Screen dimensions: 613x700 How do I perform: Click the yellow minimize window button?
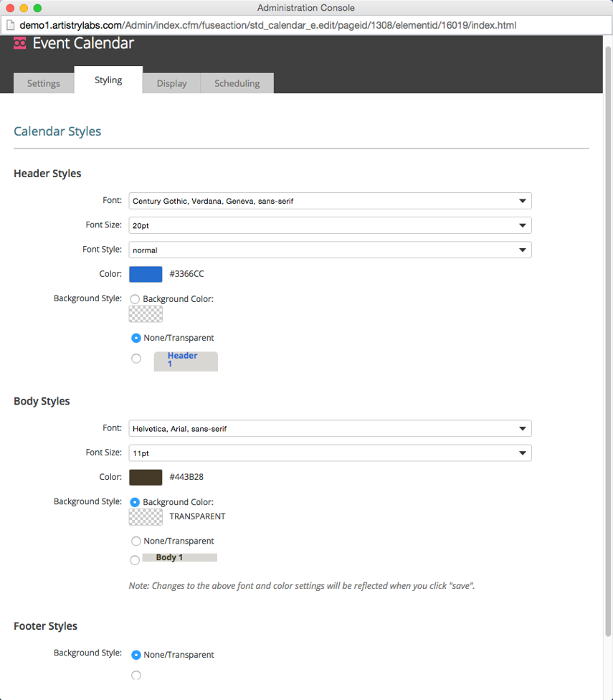point(24,8)
